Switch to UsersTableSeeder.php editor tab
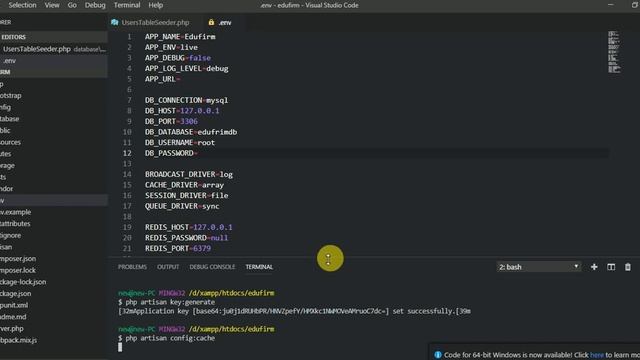 (x=155, y=22)
